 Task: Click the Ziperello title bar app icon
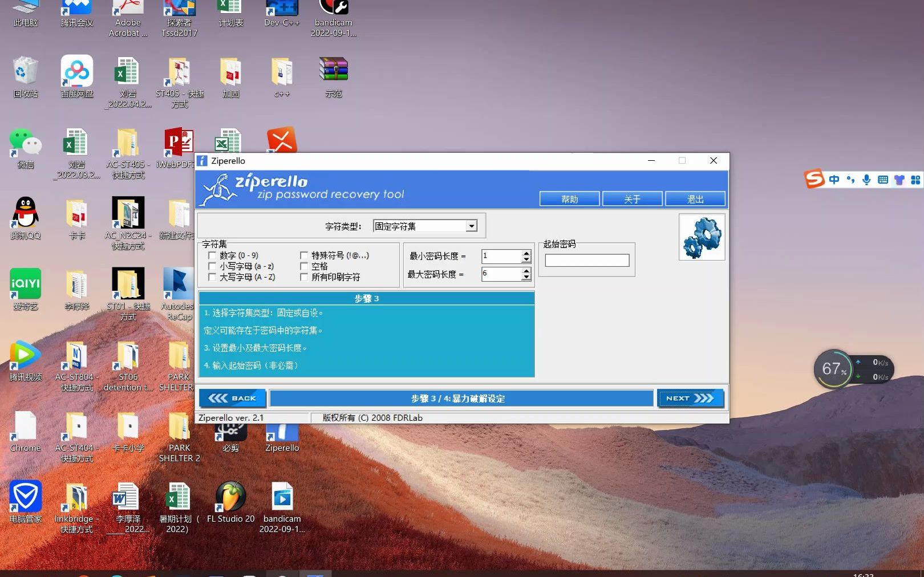tap(202, 161)
